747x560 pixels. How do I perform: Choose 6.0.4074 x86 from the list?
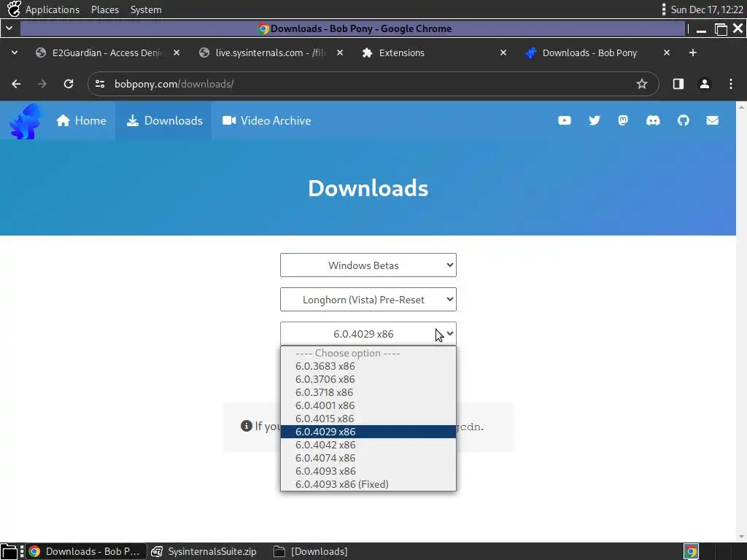(368, 458)
